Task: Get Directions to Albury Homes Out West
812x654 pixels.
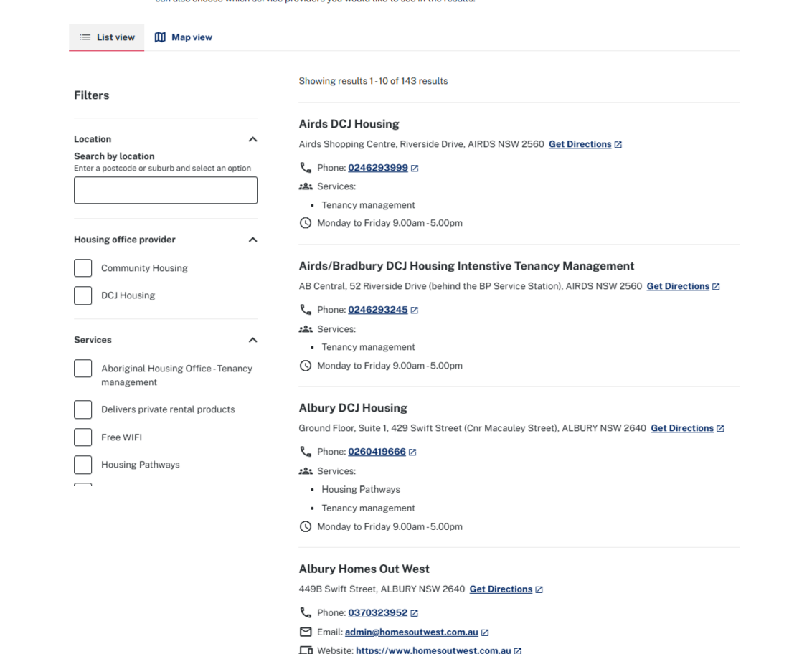Action: (x=501, y=589)
